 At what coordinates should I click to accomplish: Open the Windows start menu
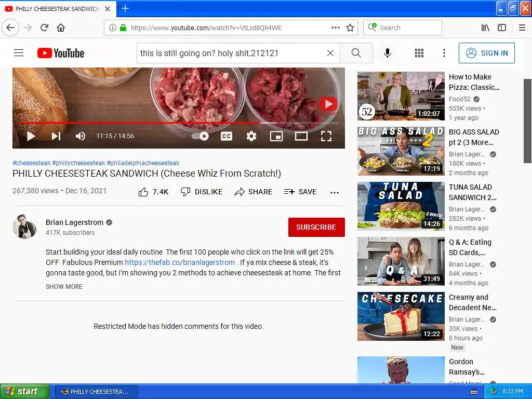pyautogui.click(x=25, y=392)
